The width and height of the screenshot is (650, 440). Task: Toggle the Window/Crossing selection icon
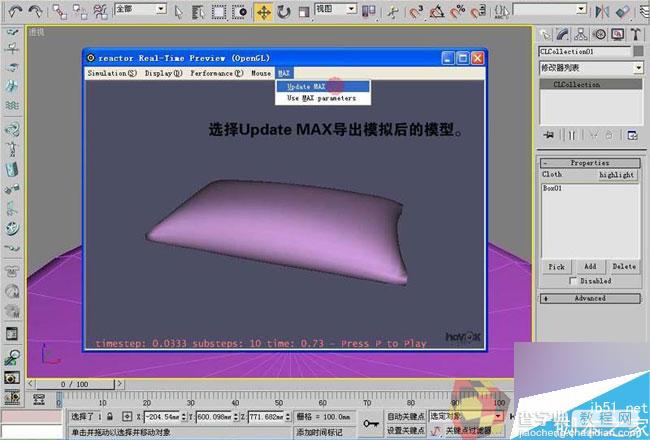coord(240,12)
